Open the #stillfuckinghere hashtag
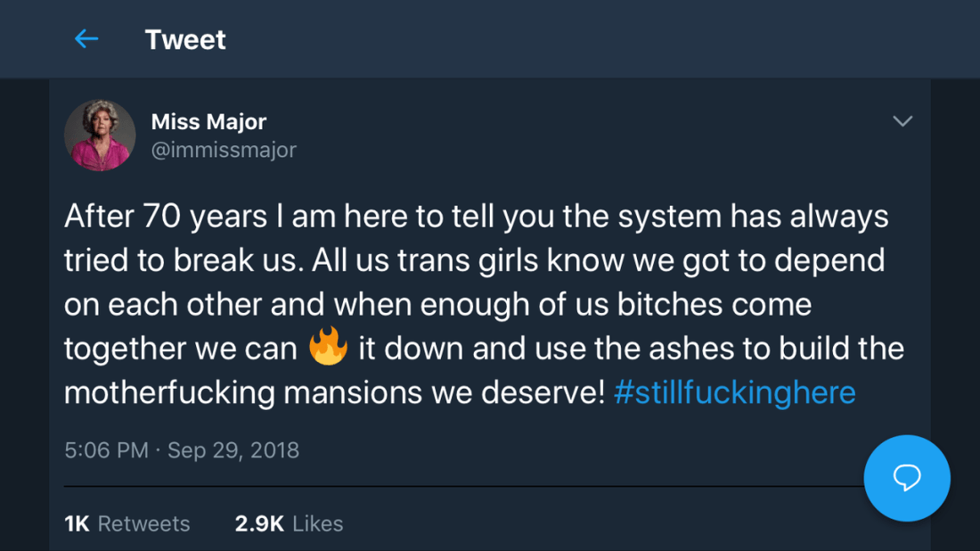Viewport: 980px width, 551px height. [734, 392]
